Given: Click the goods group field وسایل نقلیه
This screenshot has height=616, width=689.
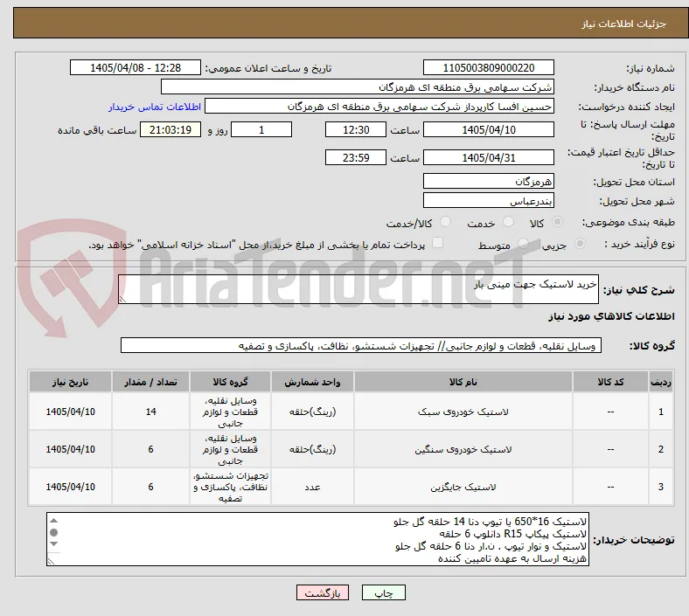Looking at the screenshot, I should click(361, 345).
